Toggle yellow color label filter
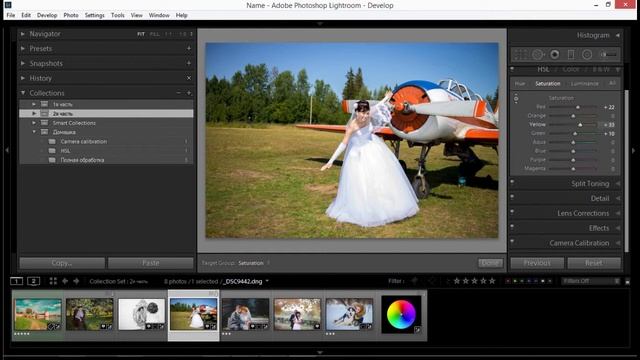640x360 pixels. point(515,281)
